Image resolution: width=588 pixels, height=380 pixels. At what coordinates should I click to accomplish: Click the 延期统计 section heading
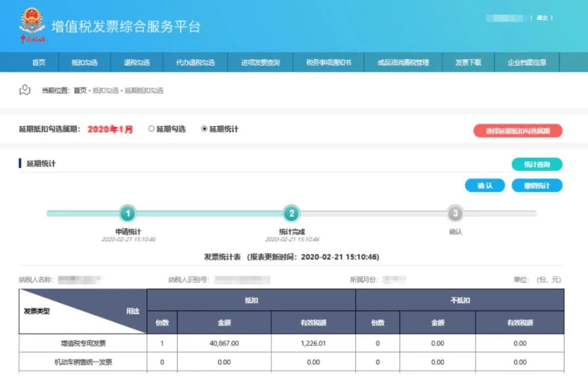(41, 163)
